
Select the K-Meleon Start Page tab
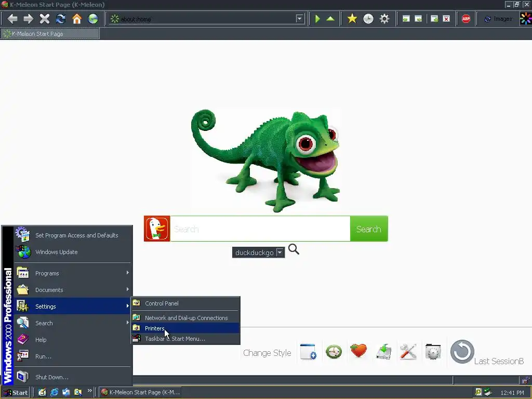(x=50, y=34)
